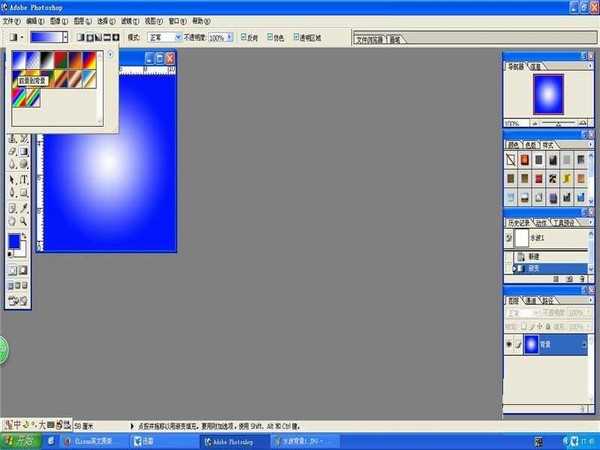The width and height of the screenshot is (600, 450).
Task: Choose the linear gradient style button
Action: tap(80, 37)
